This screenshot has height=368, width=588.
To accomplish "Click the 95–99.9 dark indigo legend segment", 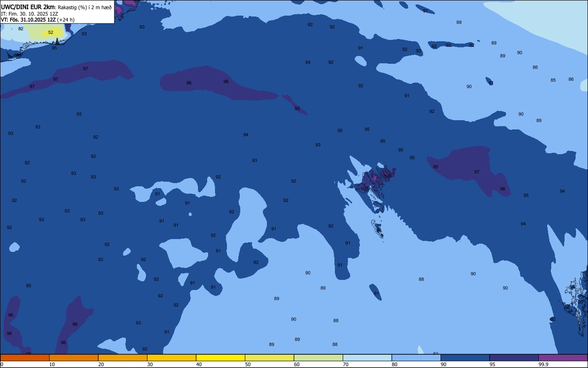I will click(x=514, y=357).
